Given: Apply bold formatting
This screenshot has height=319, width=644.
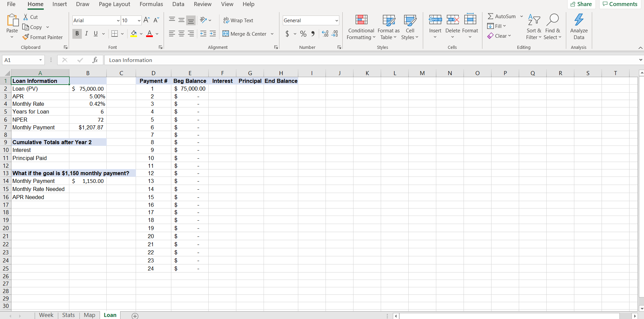Looking at the screenshot, I should 77,34.
